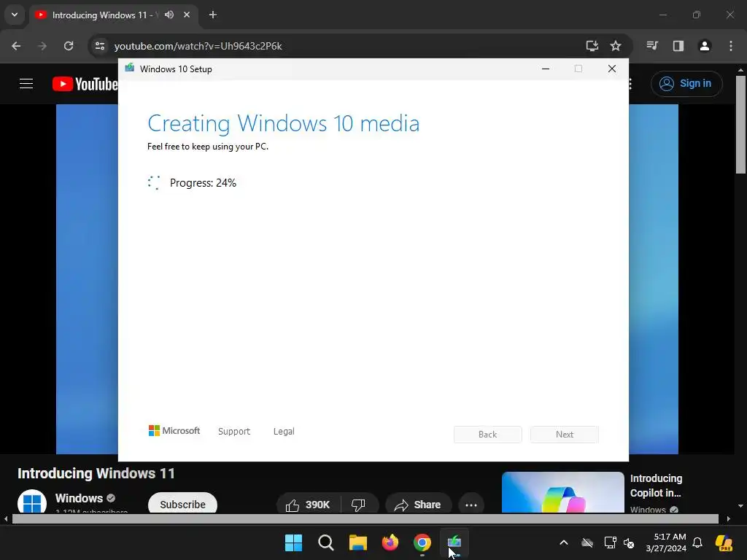Viewport: 747px width, 560px height.
Task: Open the Chrome tab search chevron
Action: pyautogui.click(x=15, y=15)
